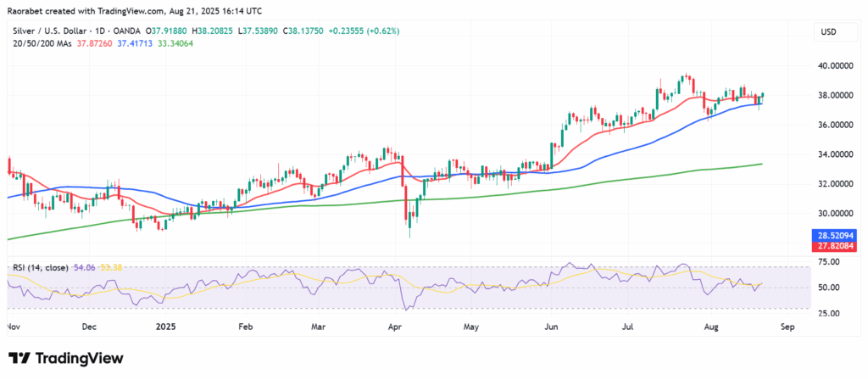
Task: Open the USD currency selector
Action: coord(826,32)
